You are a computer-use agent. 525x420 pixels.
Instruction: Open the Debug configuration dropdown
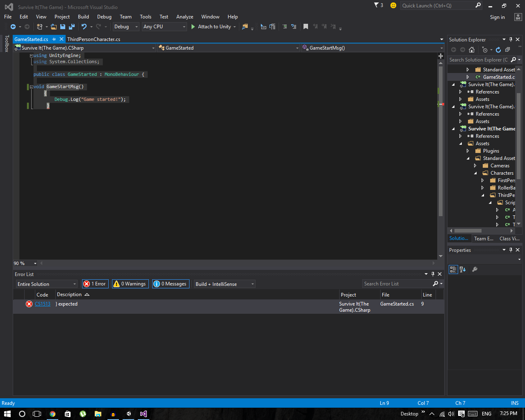click(x=126, y=27)
